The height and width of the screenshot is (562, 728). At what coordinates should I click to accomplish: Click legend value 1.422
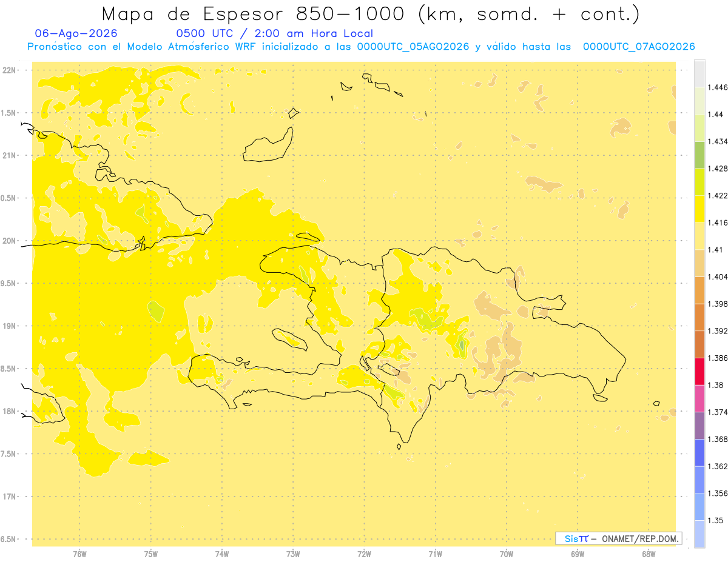(718, 196)
